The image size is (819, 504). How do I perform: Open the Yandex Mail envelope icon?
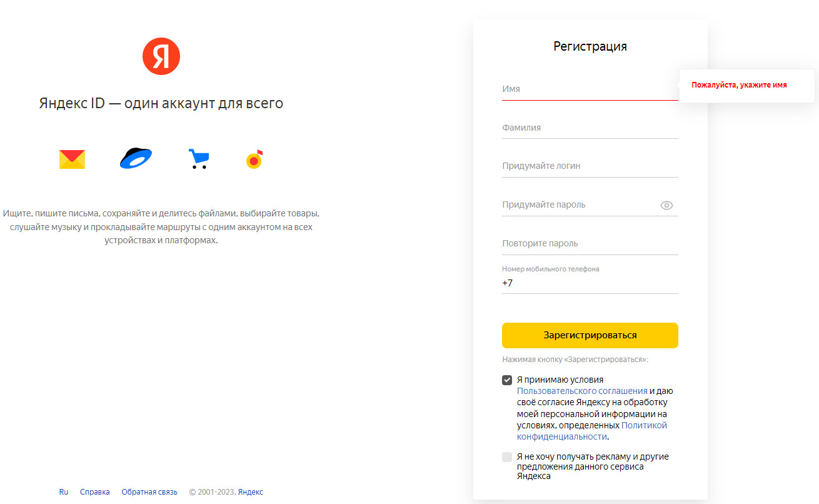(x=72, y=159)
